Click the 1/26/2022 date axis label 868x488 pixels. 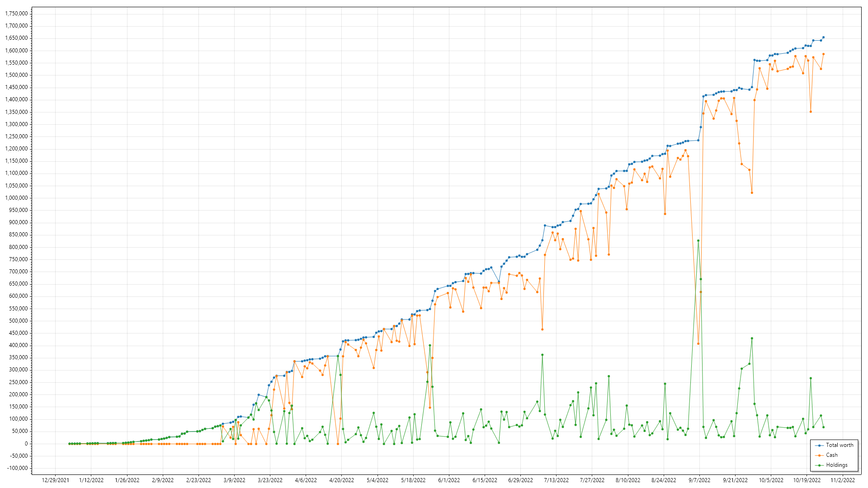coord(127,480)
